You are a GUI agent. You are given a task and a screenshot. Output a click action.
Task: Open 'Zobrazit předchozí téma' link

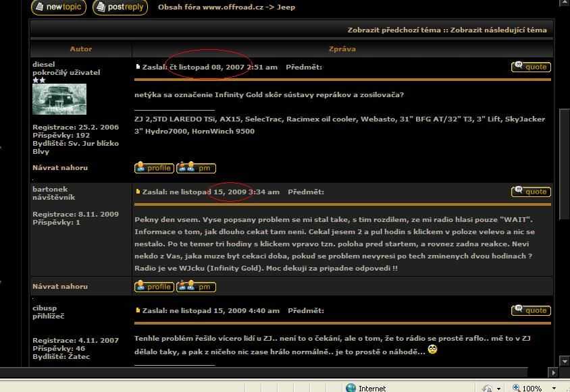394,30
